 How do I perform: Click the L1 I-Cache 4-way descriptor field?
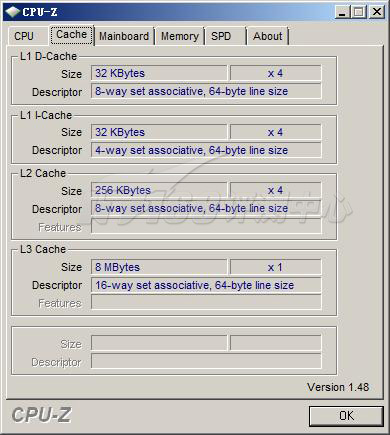pos(206,150)
